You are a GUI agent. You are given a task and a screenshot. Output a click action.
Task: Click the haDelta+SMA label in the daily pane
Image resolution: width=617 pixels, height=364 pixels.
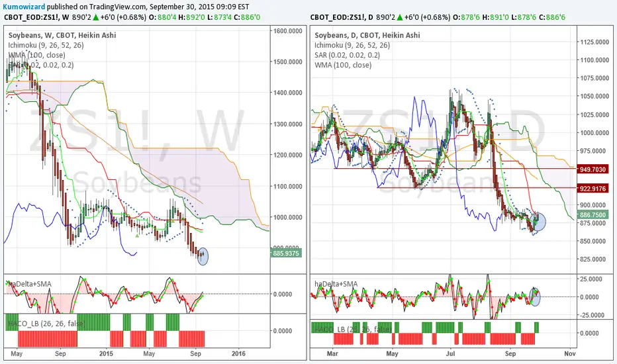click(336, 284)
